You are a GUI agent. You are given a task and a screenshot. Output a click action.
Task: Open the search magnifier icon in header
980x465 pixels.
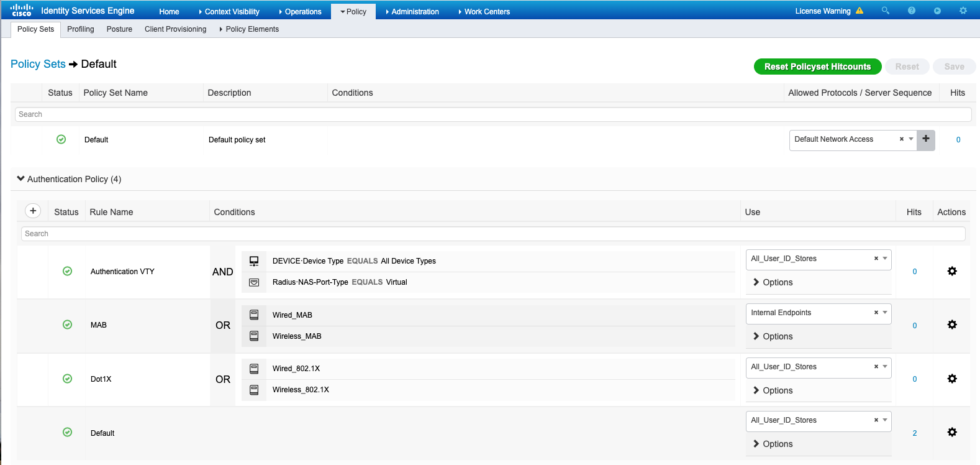[886, 11]
